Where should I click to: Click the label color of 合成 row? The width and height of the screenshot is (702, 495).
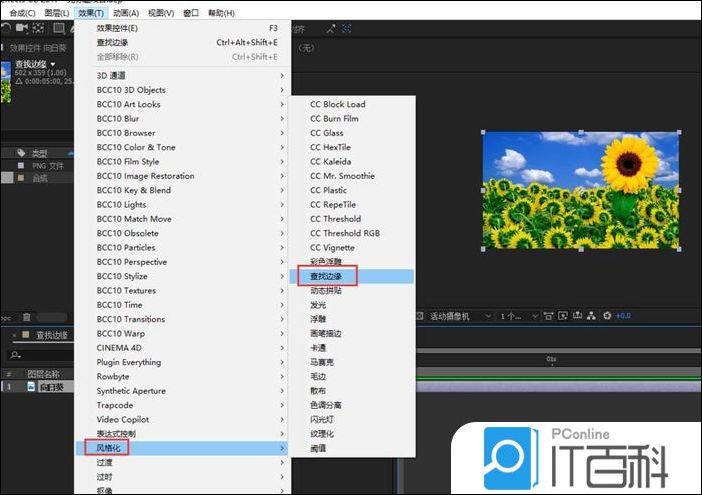click(x=21, y=178)
